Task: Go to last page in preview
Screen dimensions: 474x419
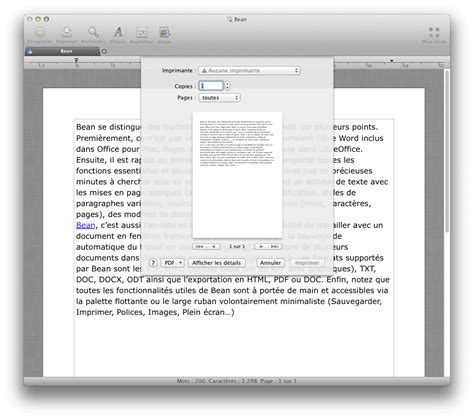Action: [275, 247]
